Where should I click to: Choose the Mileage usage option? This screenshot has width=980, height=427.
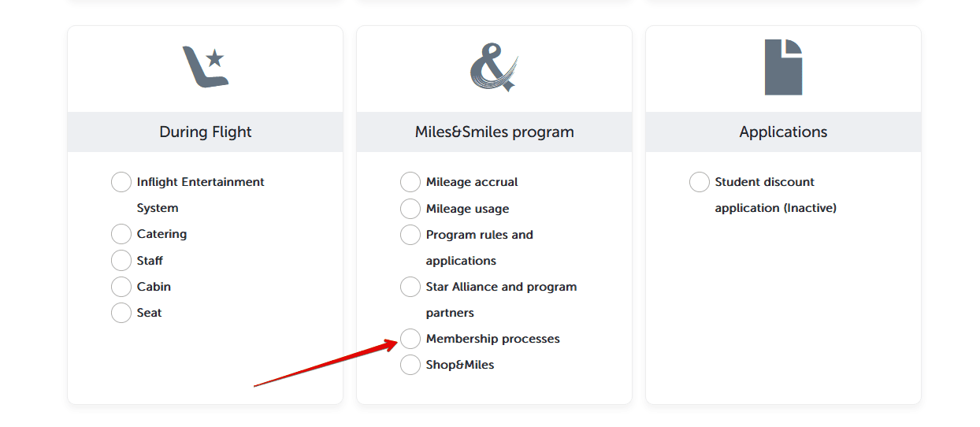[x=410, y=209]
